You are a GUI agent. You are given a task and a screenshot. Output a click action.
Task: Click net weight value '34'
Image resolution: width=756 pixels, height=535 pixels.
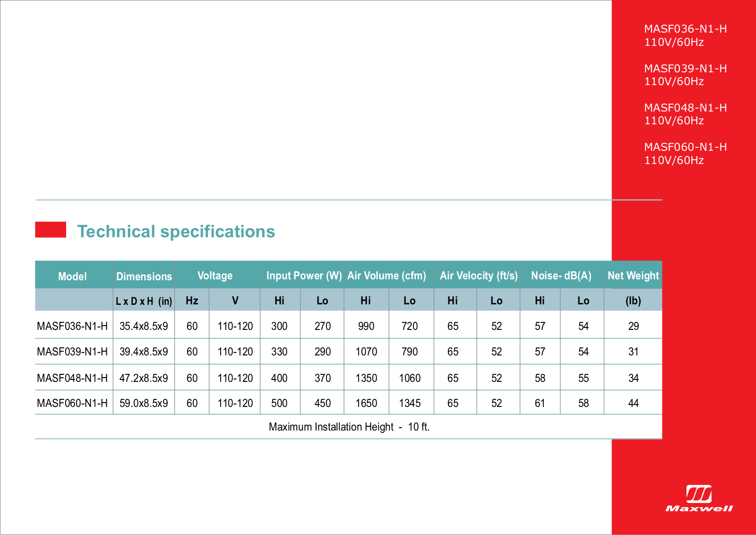(x=634, y=378)
